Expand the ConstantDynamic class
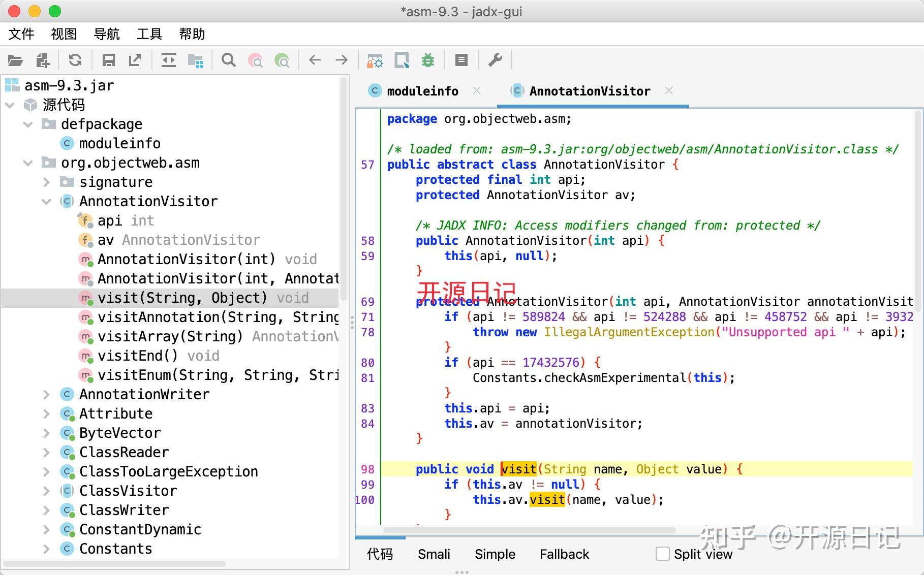The width and height of the screenshot is (924, 575). point(46,529)
